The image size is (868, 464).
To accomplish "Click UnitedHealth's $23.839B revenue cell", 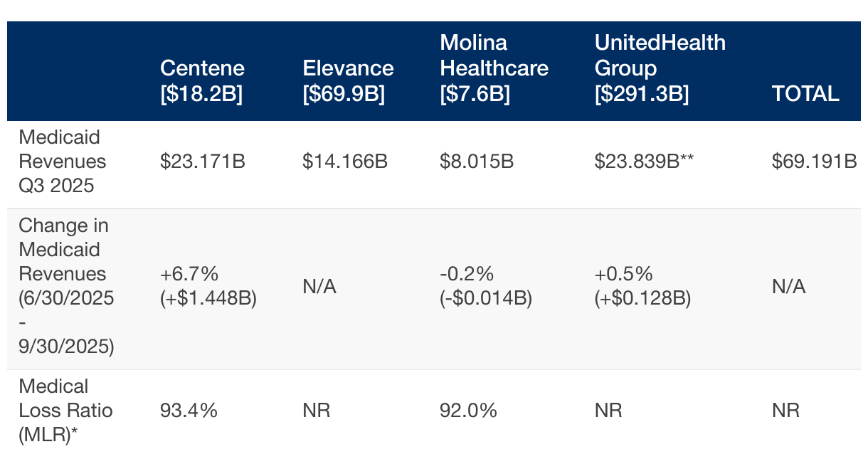I will (x=644, y=162).
